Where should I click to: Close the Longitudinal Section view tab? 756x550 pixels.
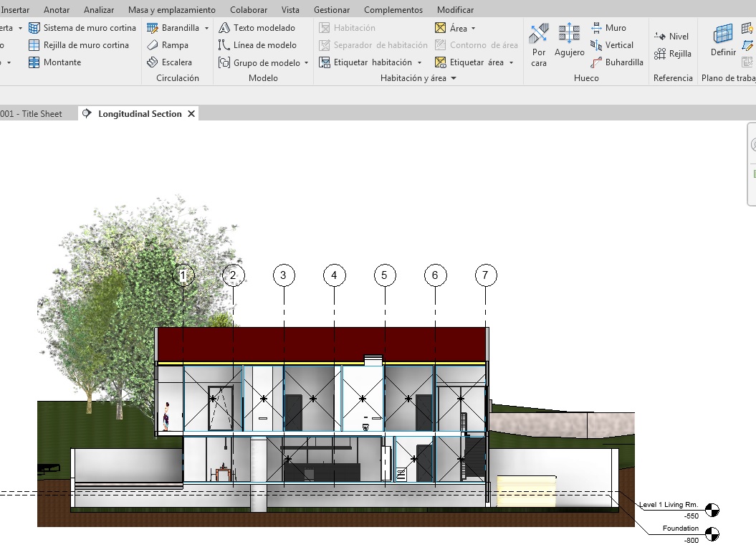tap(191, 114)
